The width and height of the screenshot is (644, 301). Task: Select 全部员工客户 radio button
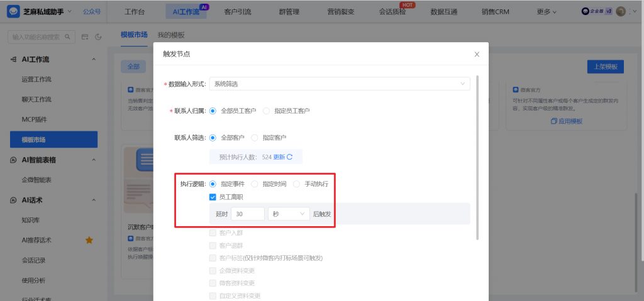pos(213,111)
